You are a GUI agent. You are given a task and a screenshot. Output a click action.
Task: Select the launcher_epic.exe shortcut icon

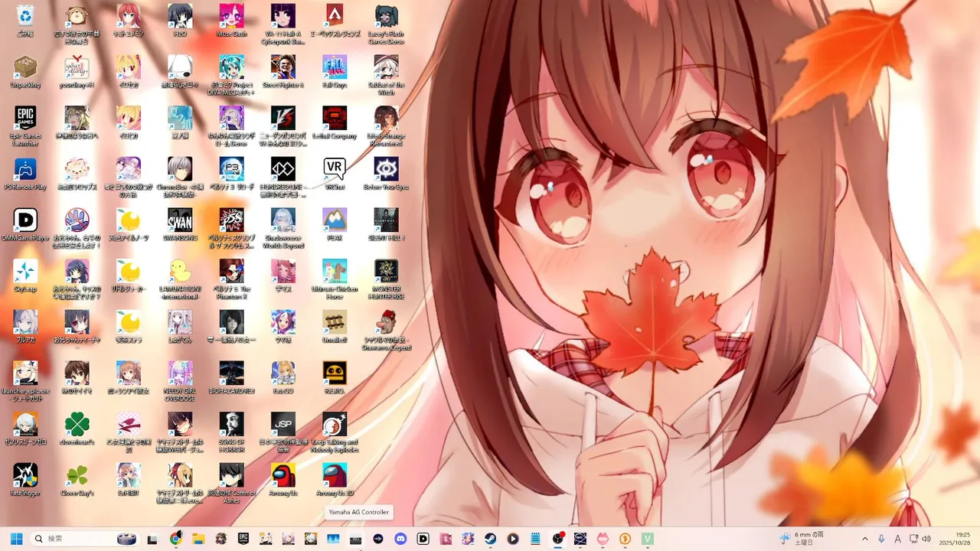tap(25, 373)
